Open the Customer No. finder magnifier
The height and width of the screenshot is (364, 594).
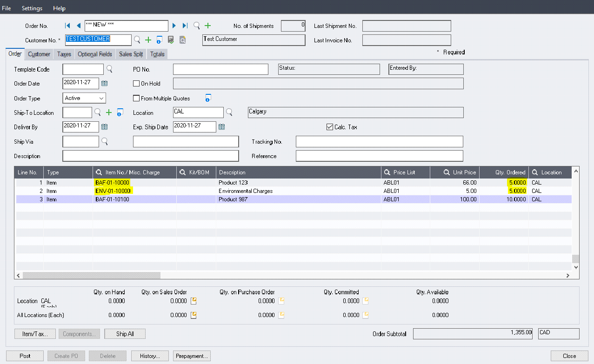(x=137, y=40)
